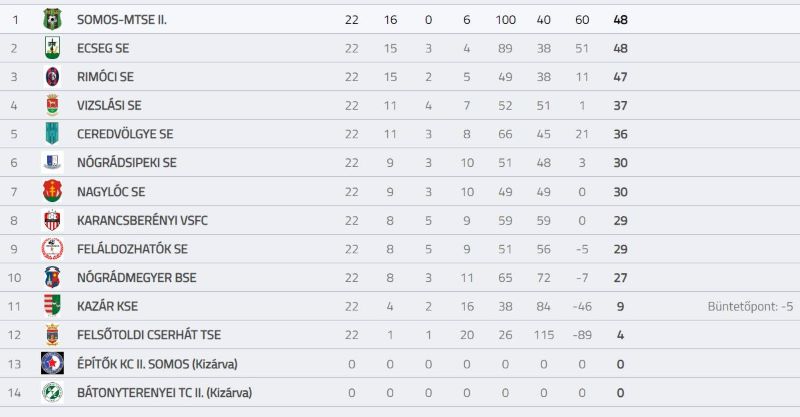Viewport: 800px width, 417px height.
Task: Click the ECSEG SE team crest
Action: click(52, 48)
